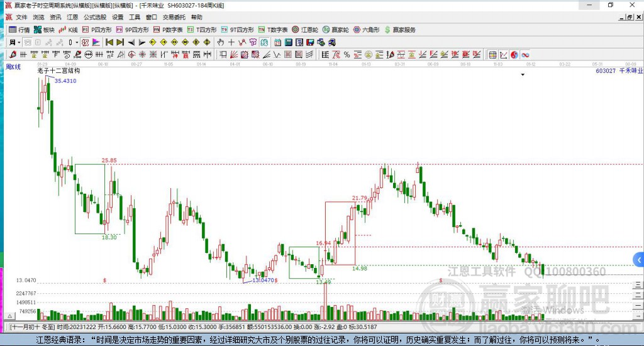Click the black left-pointing triangle icon

(131, 42)
